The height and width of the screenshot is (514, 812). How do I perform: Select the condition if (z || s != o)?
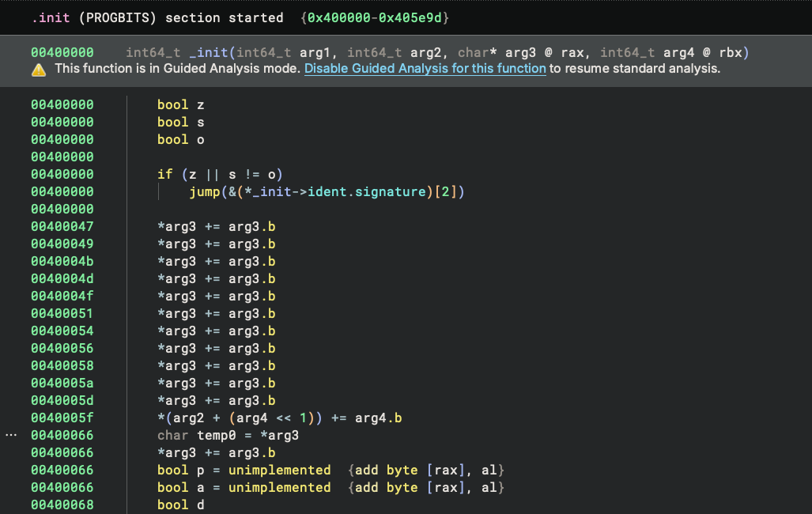click(221, 174)
